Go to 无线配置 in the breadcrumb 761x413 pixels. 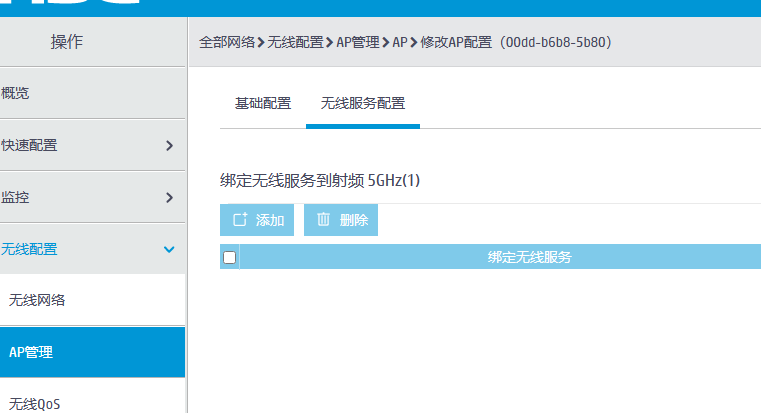tap(295, 42)
